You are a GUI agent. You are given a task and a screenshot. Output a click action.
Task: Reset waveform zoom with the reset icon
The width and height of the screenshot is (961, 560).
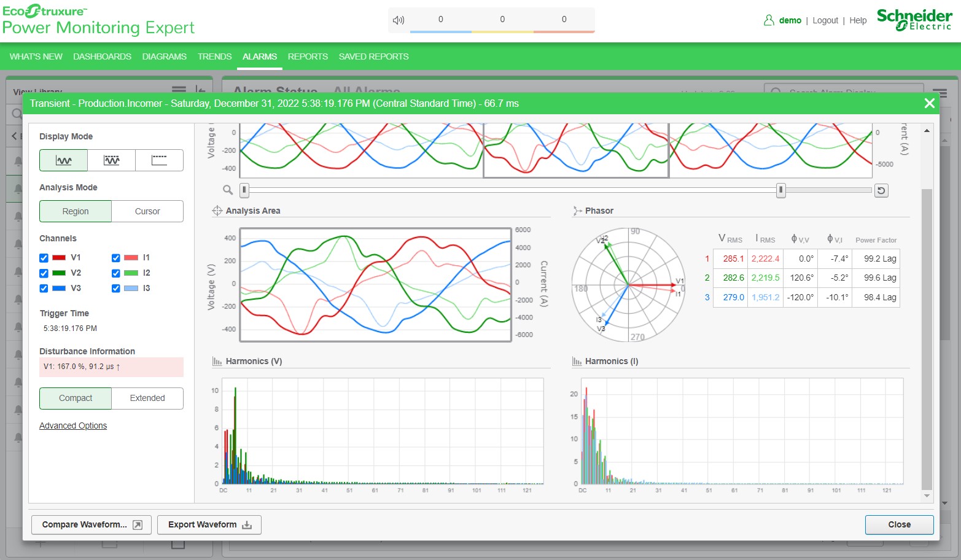click(x=881, y=191)
